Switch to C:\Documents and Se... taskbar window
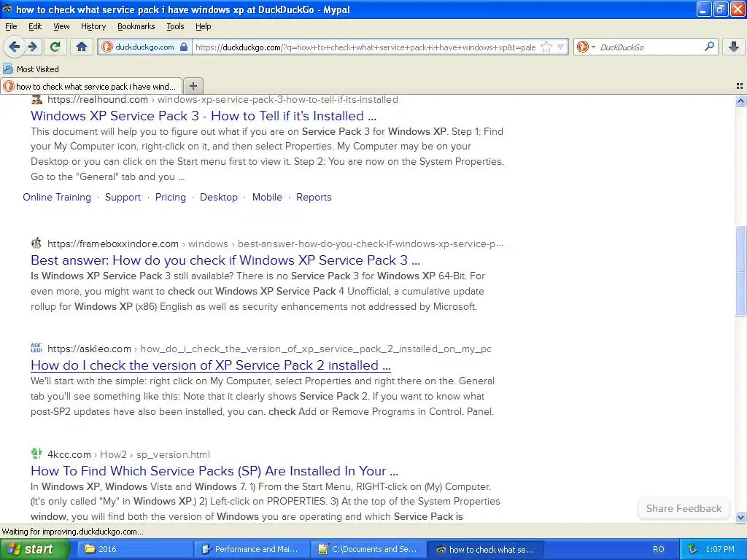The width and height of the screenshot is (747, 560). click(x=368, y=549)
